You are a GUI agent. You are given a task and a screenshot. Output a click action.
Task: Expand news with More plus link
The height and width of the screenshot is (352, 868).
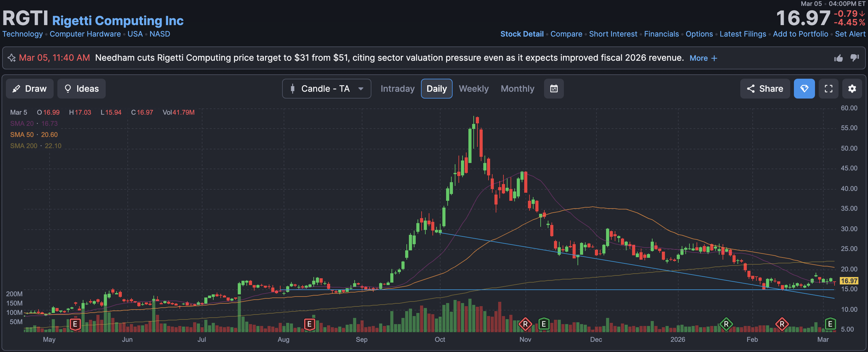point(703,58)
